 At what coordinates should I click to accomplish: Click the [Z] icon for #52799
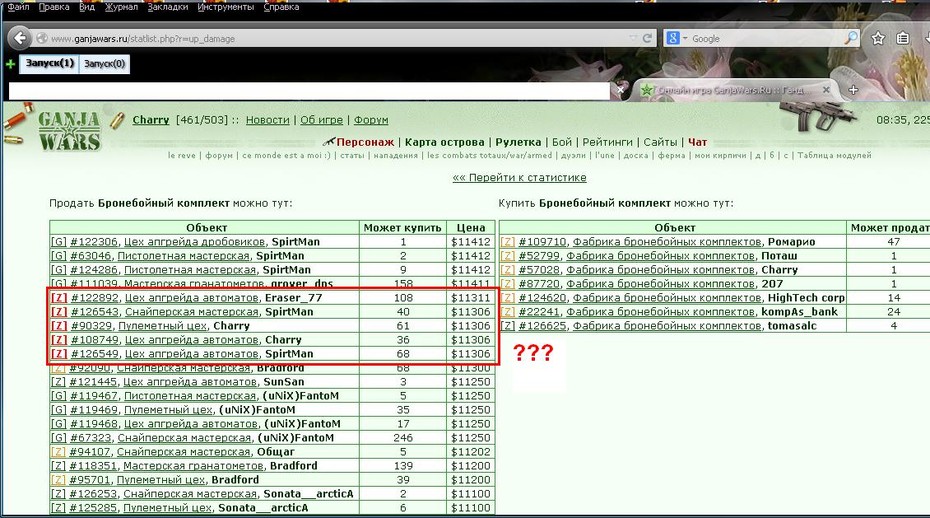[508, 256]
